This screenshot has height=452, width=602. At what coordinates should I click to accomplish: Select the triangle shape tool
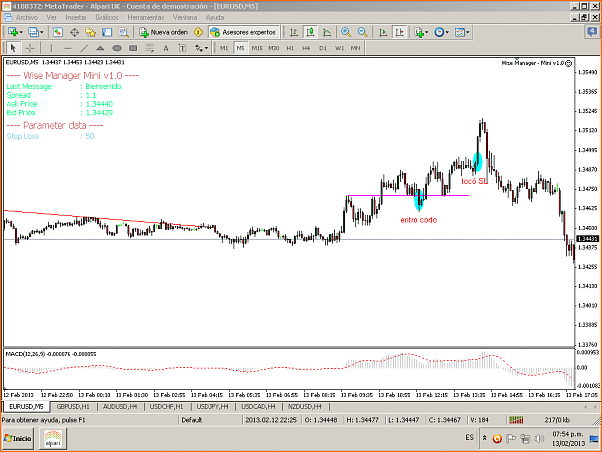point(100,48)
